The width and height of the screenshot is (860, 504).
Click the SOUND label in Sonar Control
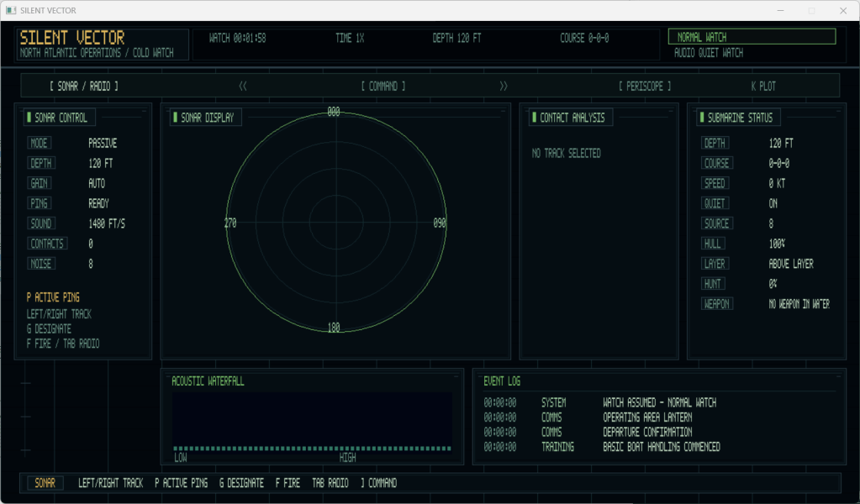(41, 223)
